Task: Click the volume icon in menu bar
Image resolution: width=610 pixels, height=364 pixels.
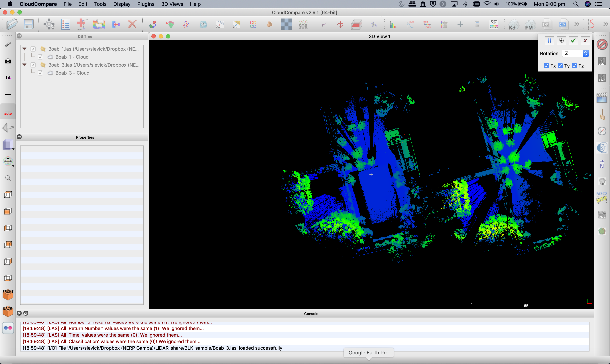Action: click(x=497, y=4)
